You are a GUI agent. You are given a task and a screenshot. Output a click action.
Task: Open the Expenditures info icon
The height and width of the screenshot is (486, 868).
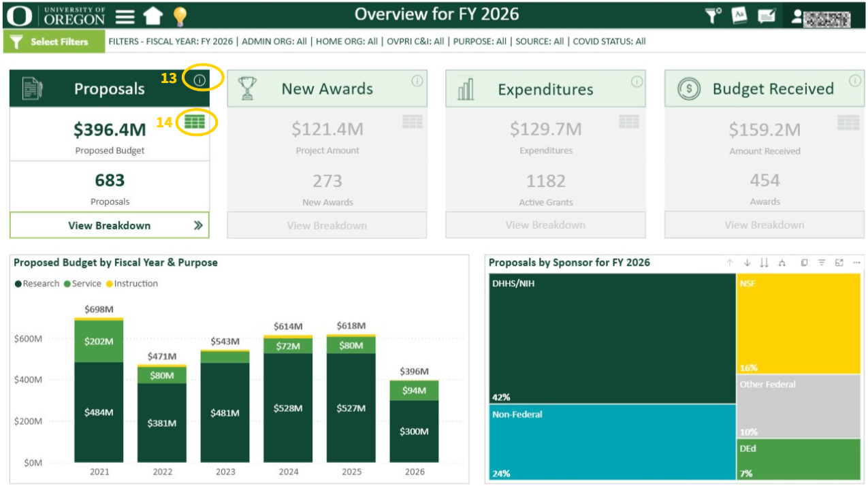[637, 82]
